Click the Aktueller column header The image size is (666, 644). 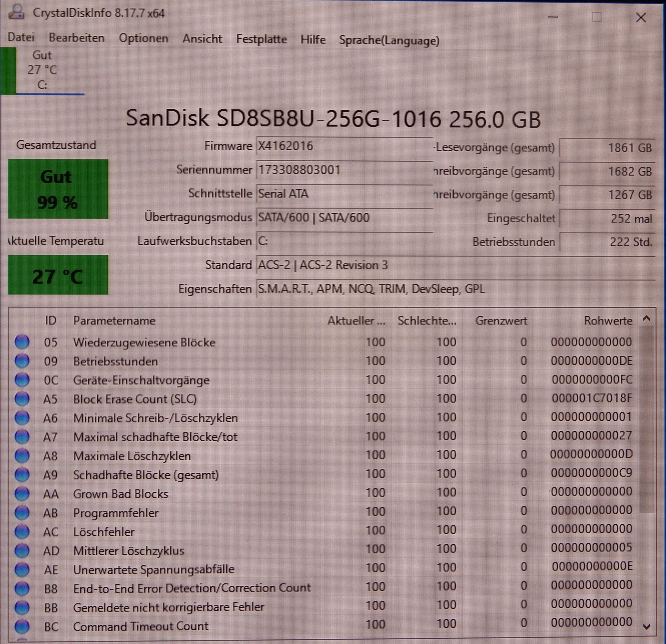point(356,321)
